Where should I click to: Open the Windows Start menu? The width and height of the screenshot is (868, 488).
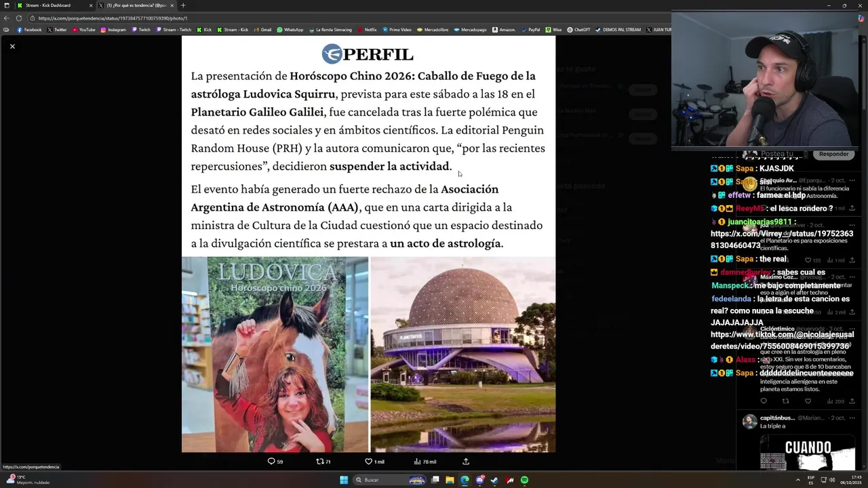coord(344,480)
